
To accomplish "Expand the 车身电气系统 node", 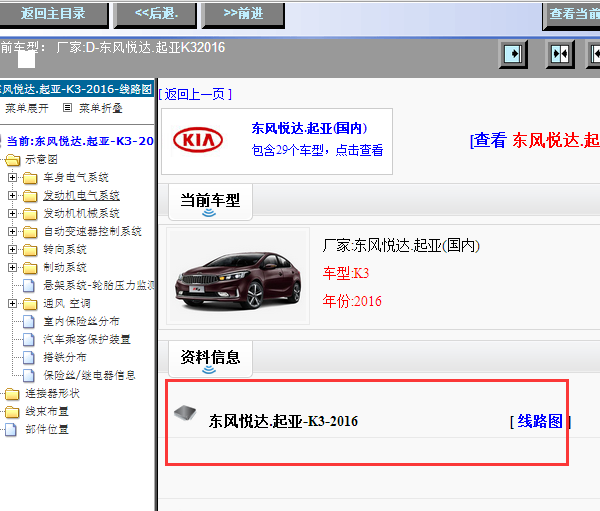I will pyautogui.click(x=12, y=177).
